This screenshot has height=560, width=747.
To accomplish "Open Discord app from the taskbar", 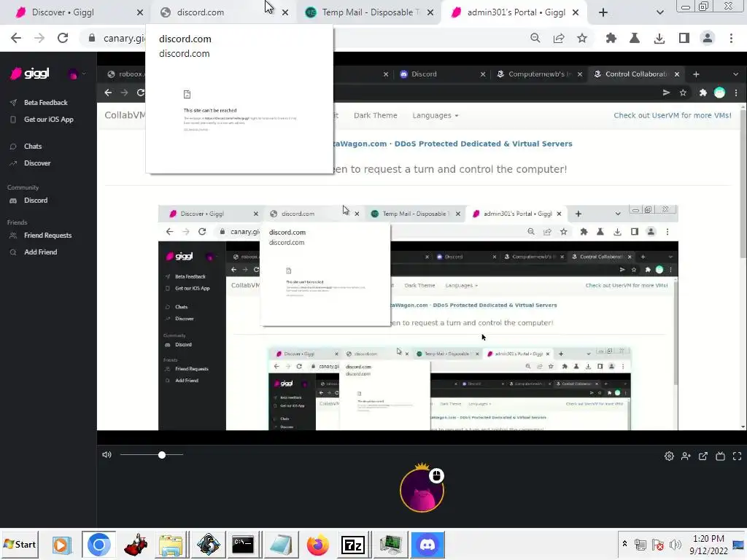I will [x=427, y=545].
